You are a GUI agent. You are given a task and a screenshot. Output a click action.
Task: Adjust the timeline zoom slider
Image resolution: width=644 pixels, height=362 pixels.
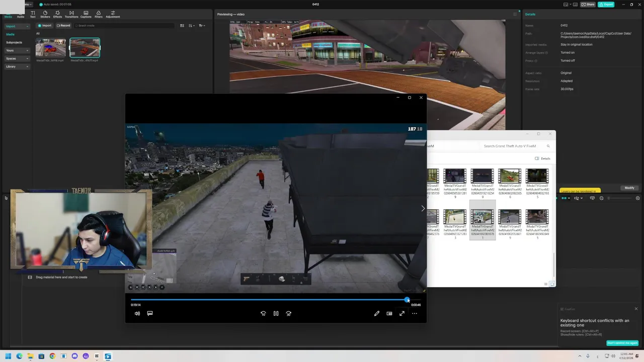coord(619,198)
